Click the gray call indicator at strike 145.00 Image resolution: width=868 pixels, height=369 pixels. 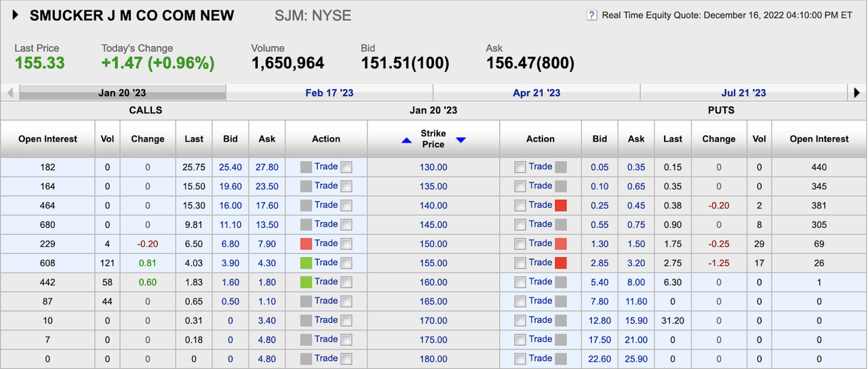click(306, 225)
